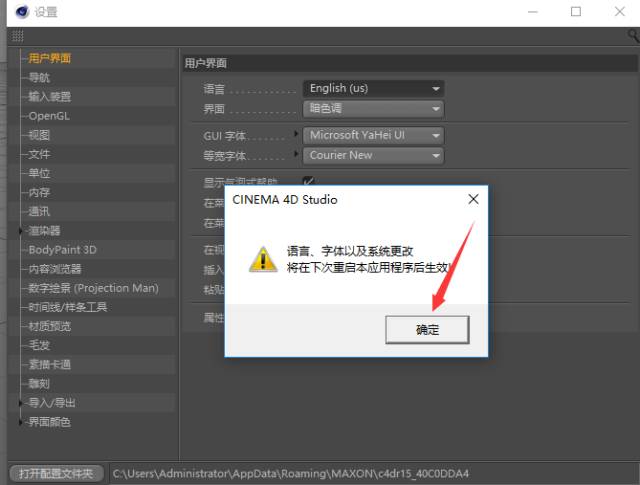Viewport: 640px width, 485px height.
Task: Select 用户界面 in the settings list
Action: pyautogui.click(x=49, y=59)
